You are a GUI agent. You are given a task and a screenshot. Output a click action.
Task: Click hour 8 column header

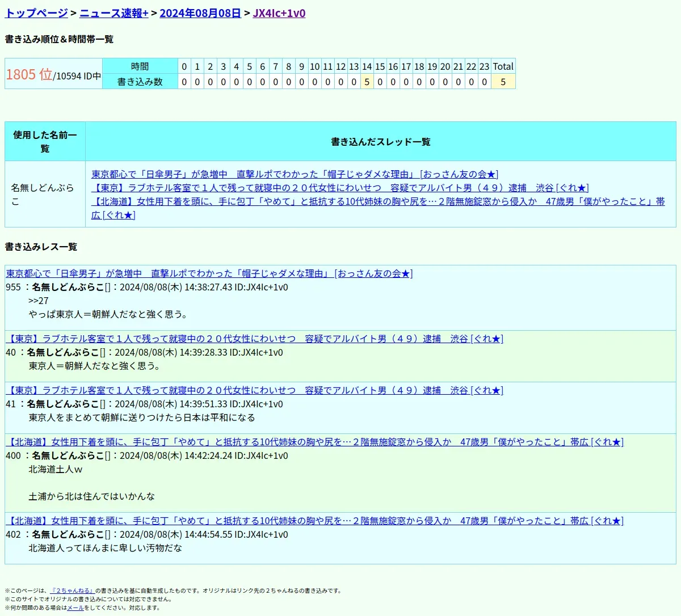(289, 66)
